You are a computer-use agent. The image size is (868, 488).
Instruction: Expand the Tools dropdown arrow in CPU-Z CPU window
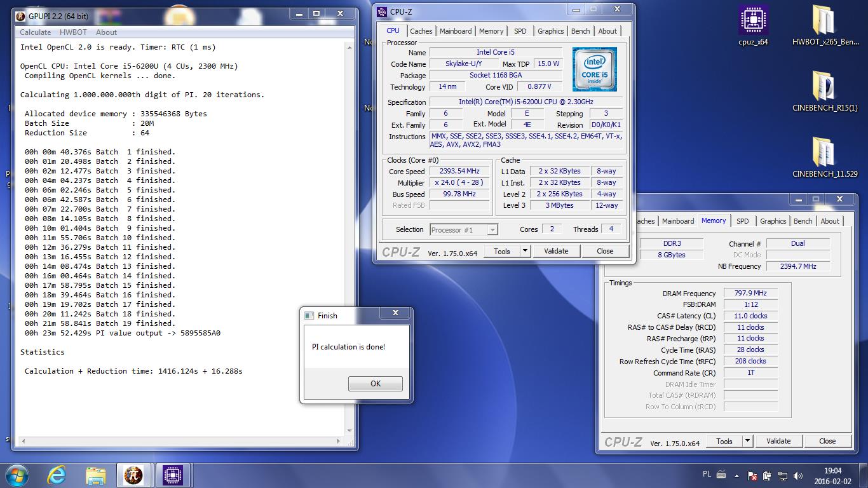(525, 251)
